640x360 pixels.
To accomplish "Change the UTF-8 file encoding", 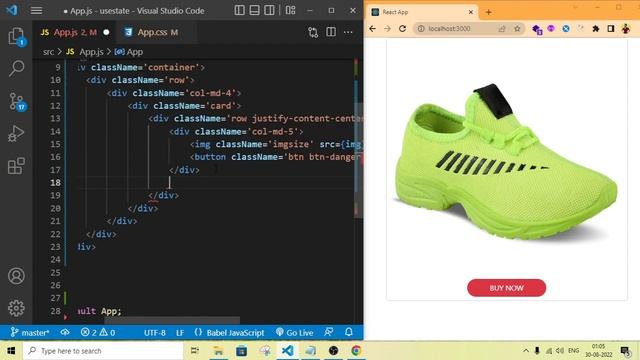I will [155, 333].
